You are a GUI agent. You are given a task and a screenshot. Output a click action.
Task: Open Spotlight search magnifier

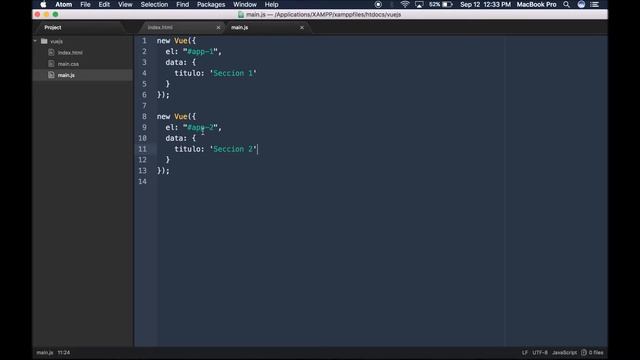[566, 4]
